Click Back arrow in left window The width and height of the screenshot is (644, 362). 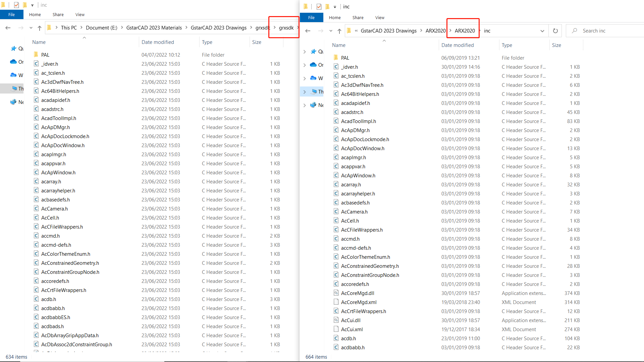click(8, 28)
